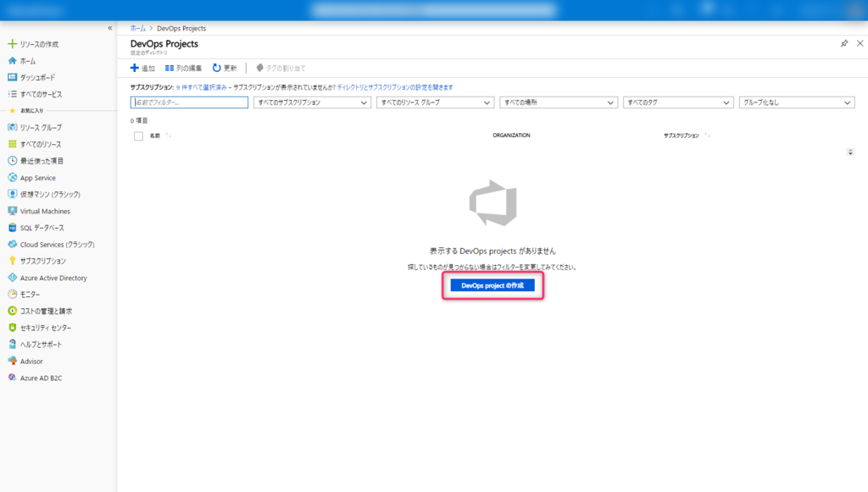Click the Refresh toolbar button
Image resolution: width=868 pixels, height=492 pixels.
pyautogui.click(x=224, y=68)
